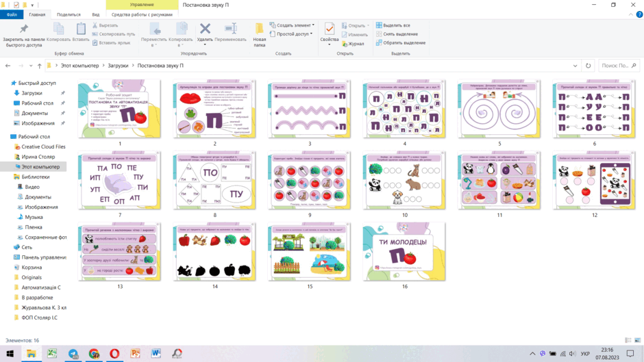The height and width of the screenshot is (362, 644).
Task: Select Быстрый доступ in the navigation pane
Action: tap(36, 83)
